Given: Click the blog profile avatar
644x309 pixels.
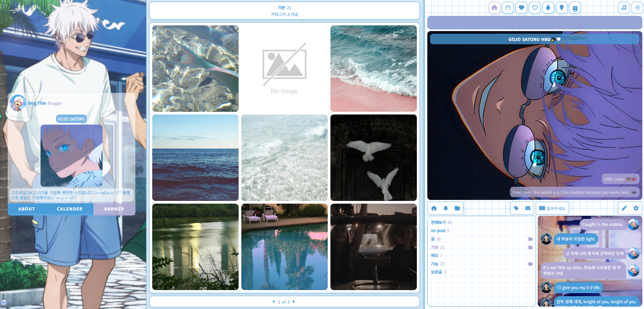Looking at the screenshot, I should (18, 103).
